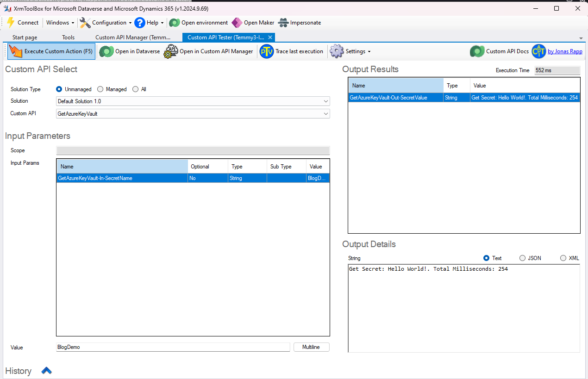588x379 pixels.
Task: Click the Impersonate hat icon
Action: [283, 23]
